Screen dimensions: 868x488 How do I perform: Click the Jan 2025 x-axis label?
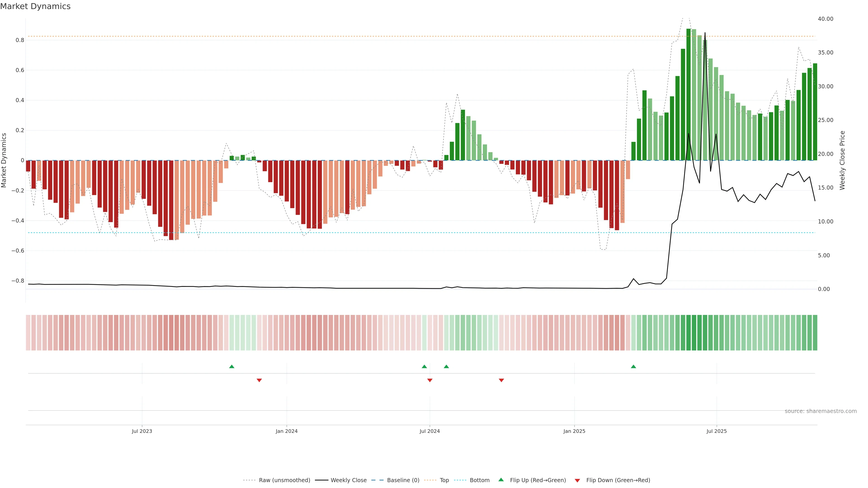(574, 431)
